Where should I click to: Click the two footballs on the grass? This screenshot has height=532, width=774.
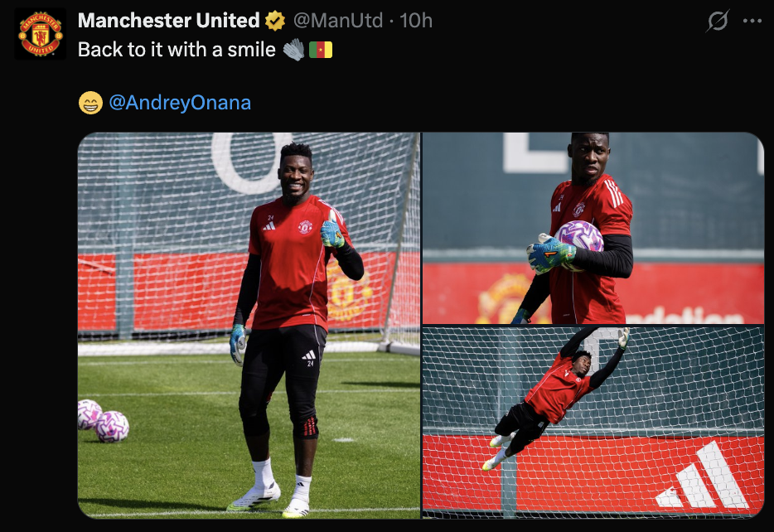pos(103,421)
